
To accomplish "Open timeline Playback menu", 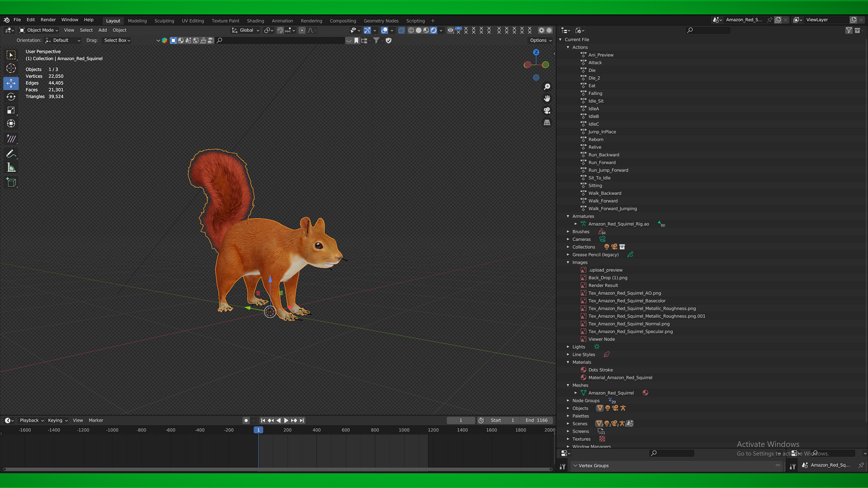I will (31, 420).
